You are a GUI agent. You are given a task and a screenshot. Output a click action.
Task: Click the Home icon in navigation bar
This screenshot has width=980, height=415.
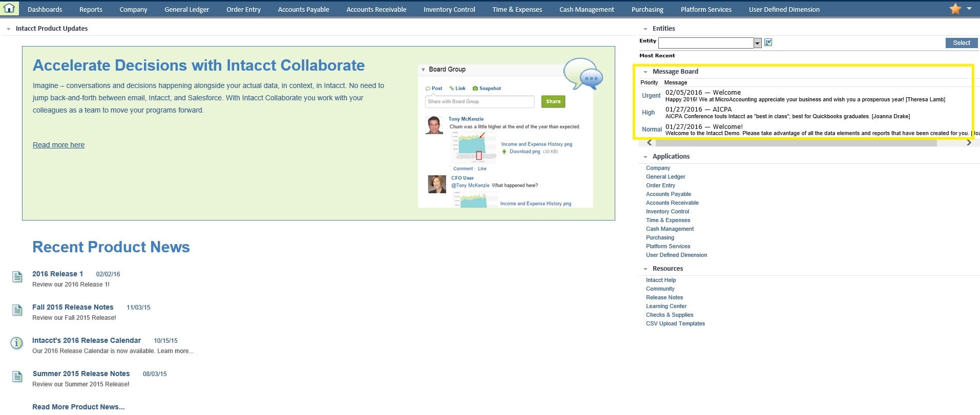(9, 8)
